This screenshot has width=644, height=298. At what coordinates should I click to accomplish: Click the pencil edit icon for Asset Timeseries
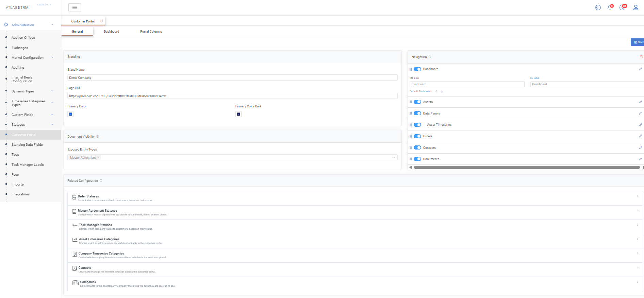click(x=640, y=125)
